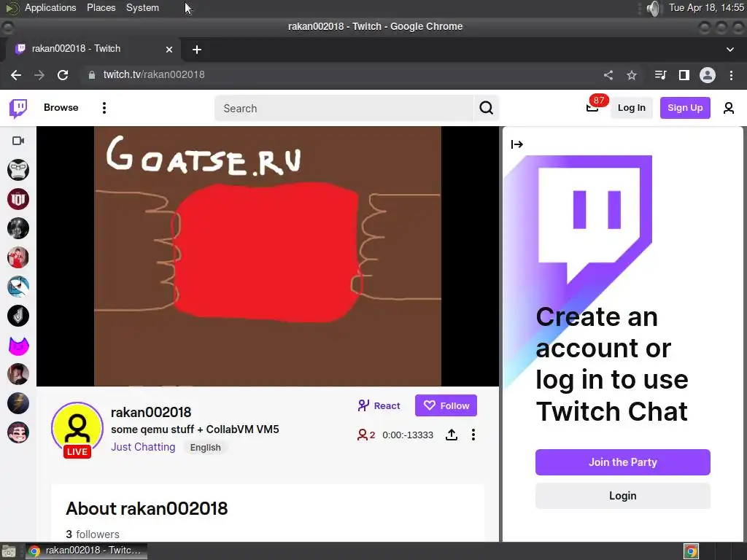
Task: Click the lock site info icon
Action: (92, 75)
